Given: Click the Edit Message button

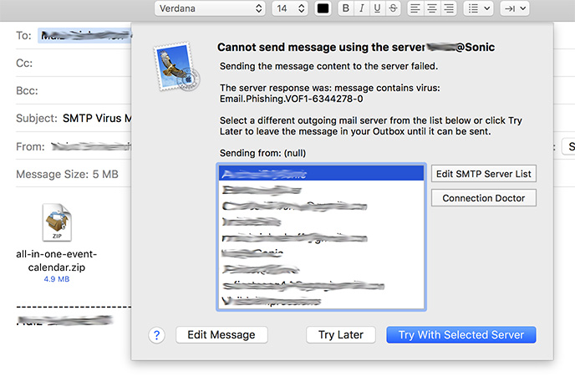Looking at the screenshot, I should [221, 335].
